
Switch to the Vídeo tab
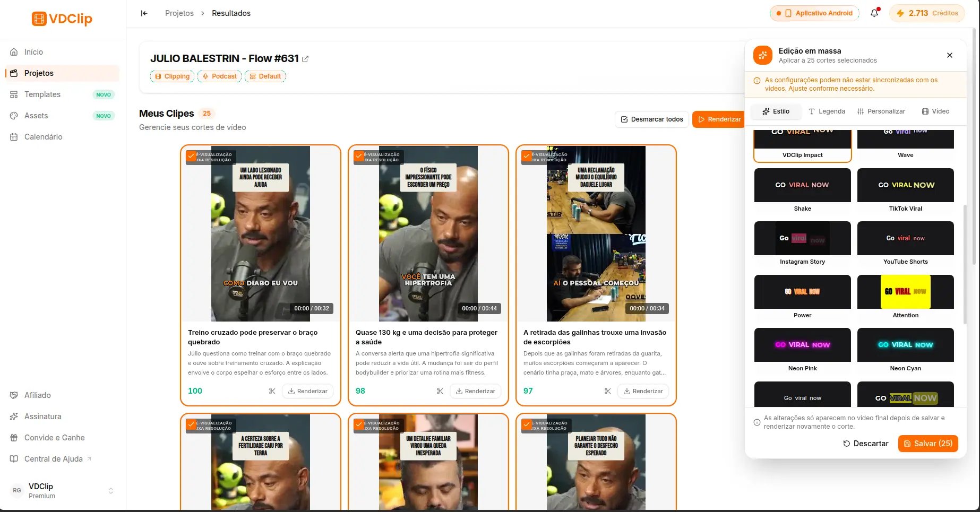point(935,111)
